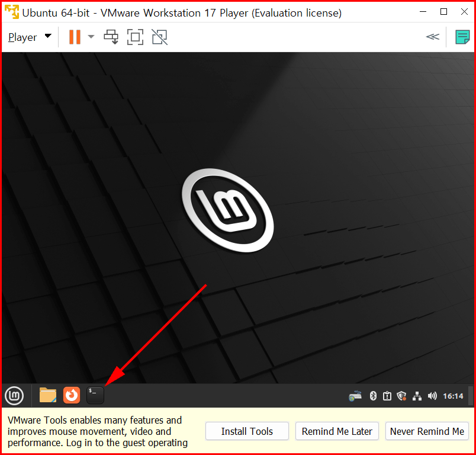Click Remind Me Later button

[x=337, y=431]
